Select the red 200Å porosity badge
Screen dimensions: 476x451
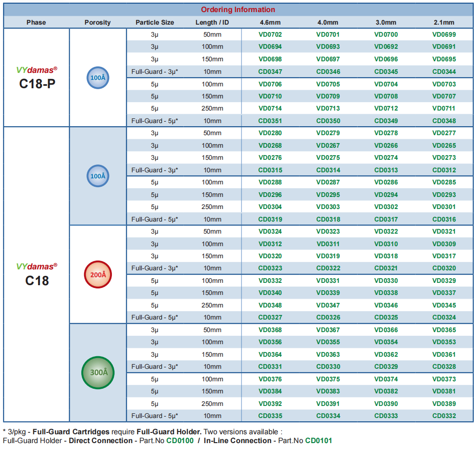[x=98, y=275]
